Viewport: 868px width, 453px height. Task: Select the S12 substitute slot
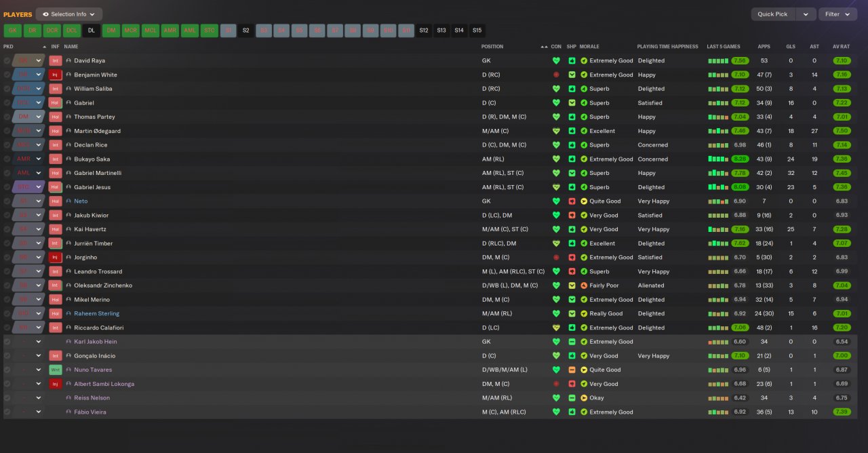(x=424, y=31)
